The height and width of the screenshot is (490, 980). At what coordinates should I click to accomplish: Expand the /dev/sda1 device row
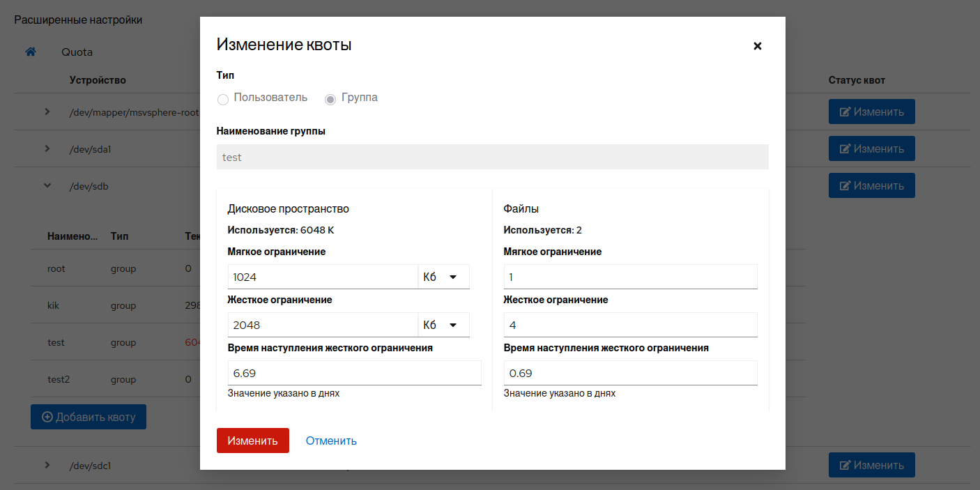(x=47, y=148)
